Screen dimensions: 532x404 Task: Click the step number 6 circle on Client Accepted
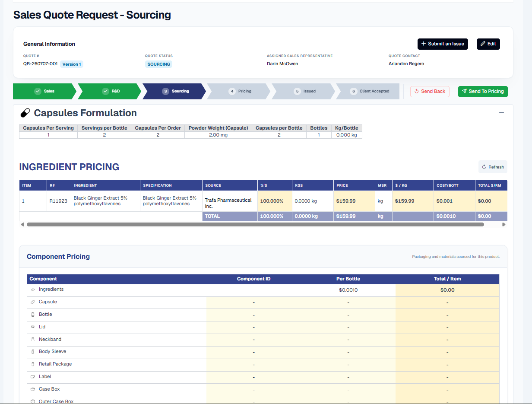click(353, 91)
